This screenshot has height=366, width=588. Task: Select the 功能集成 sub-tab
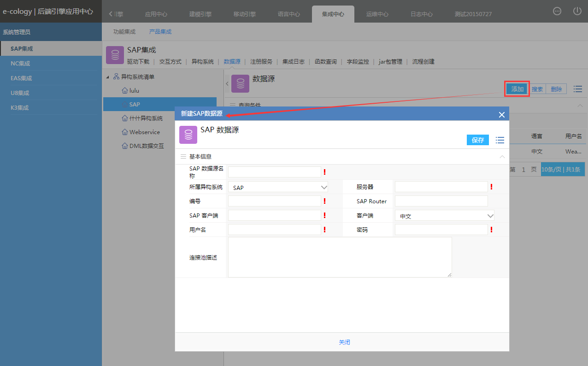pyautogui.click(x=124, y=32)
